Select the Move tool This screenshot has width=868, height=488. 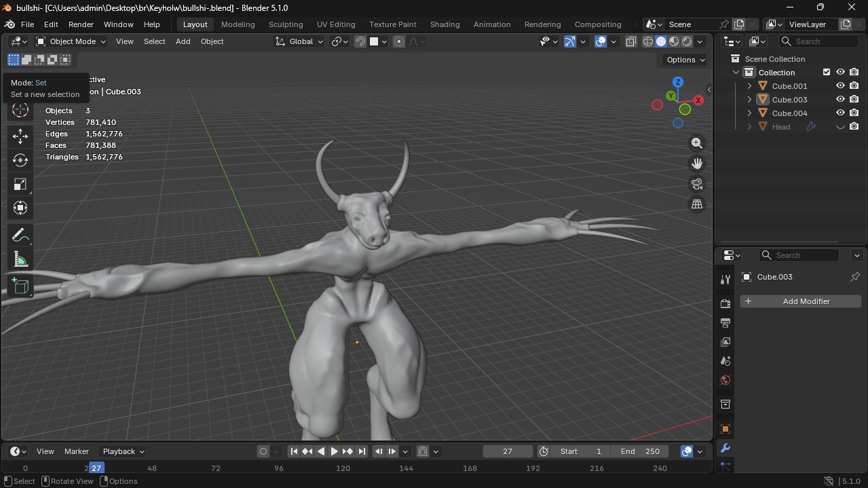pos(20,136)
